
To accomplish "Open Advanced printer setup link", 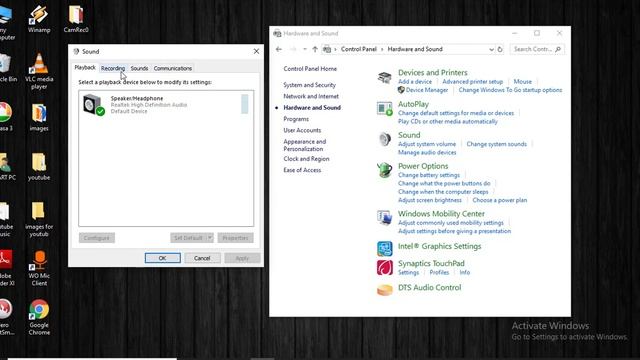I will tap(473, 82).
